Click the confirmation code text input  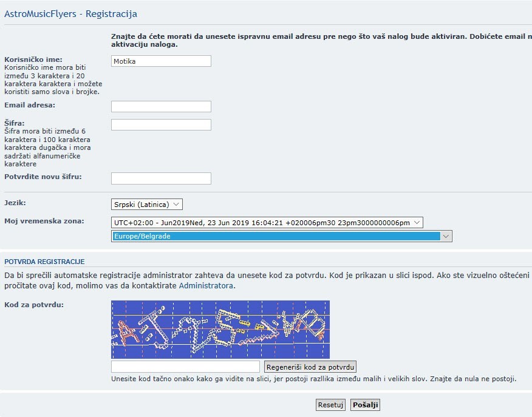(x=185, y=367)
